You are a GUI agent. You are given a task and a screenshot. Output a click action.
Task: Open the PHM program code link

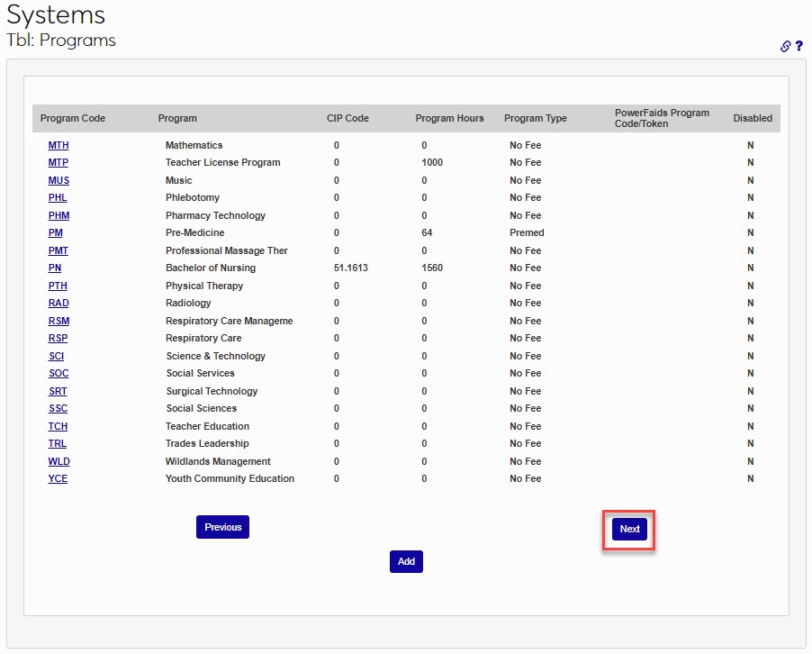pos(59,215)
